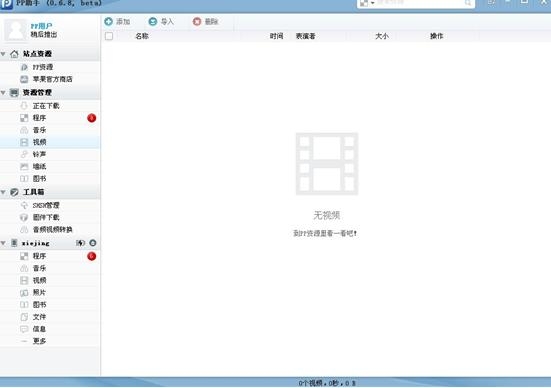The height and width of the screenshot is (388, 551).
Task: Click the refresh icon next to xiejing device
Action: pos(80,243)
